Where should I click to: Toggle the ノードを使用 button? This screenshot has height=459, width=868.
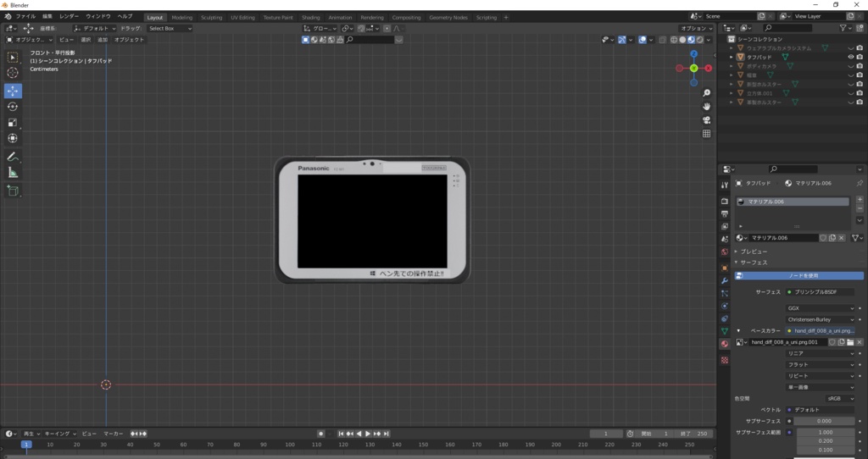[798, 275]
